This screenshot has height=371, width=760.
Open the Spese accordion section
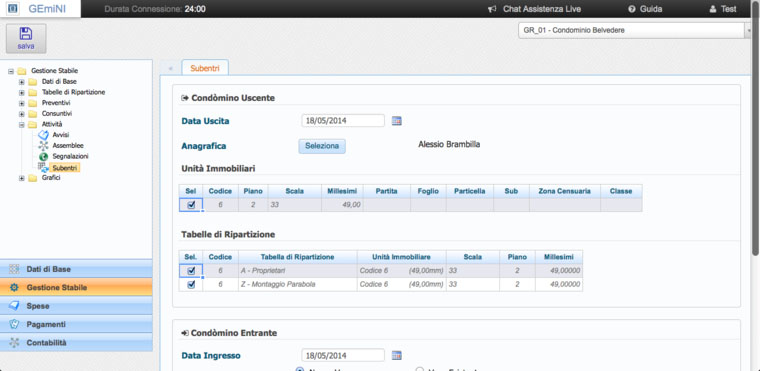pyautogui.click(x=76, y=306)
